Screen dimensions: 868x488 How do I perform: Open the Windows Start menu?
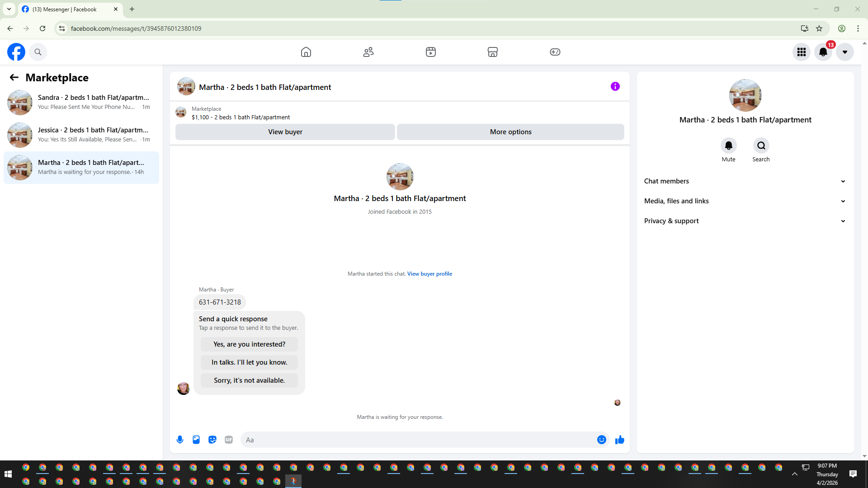click(8, 474)
